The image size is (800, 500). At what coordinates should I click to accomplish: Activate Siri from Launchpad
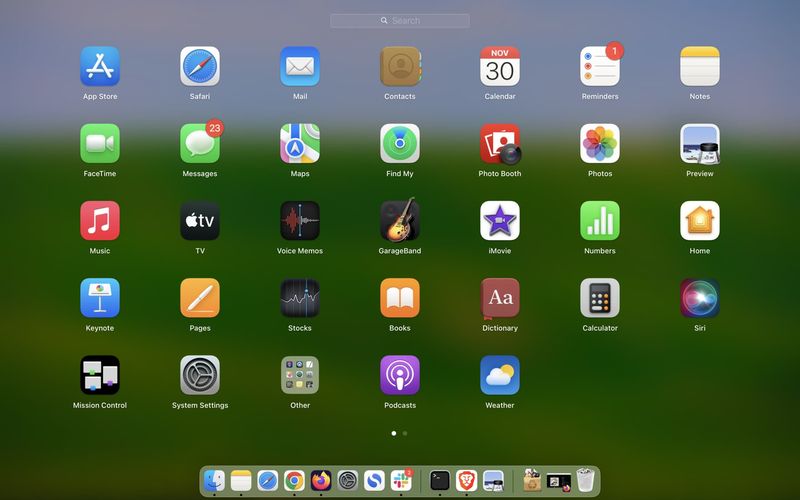pos(700,298)
